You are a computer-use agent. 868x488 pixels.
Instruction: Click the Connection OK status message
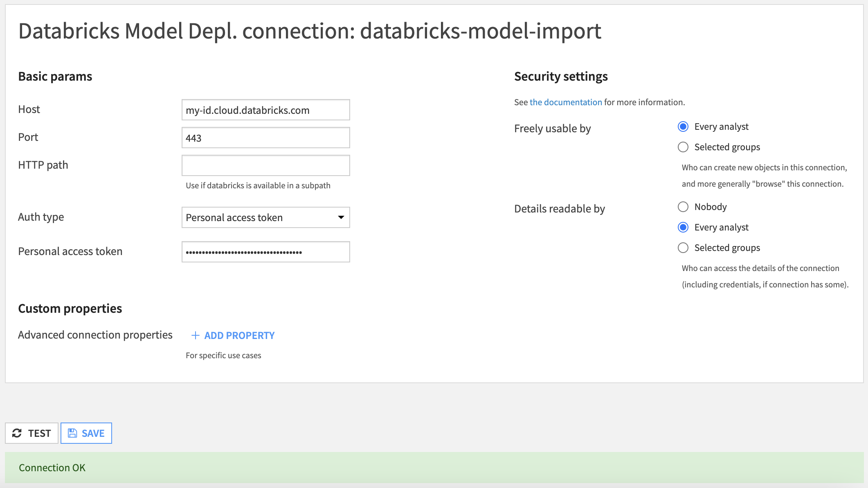coord(52,468)
